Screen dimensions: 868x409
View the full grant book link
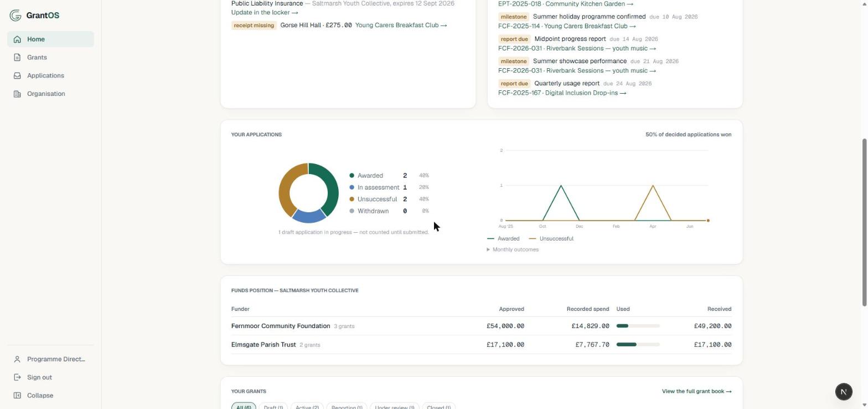pyautogui.click(x=696, y=391)
